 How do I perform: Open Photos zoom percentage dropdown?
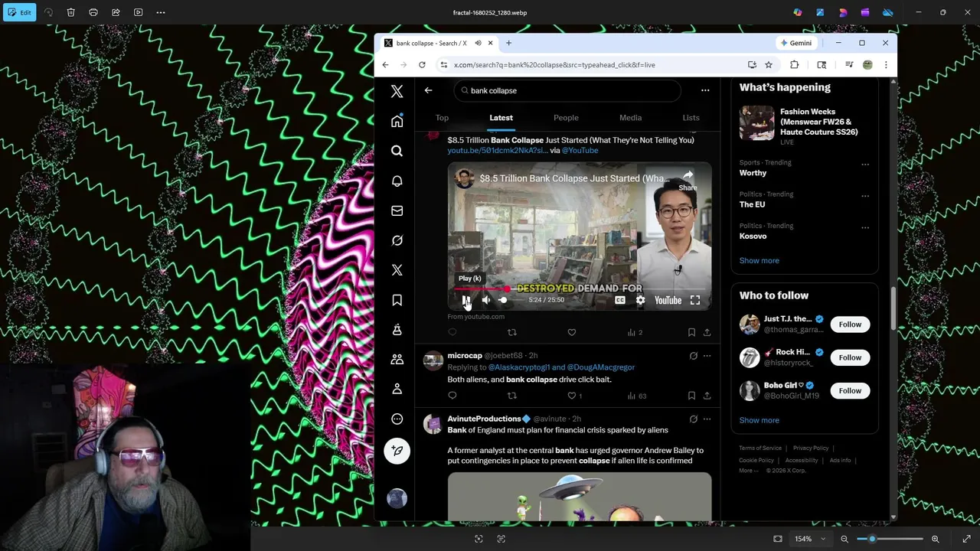tap(810, 539)
